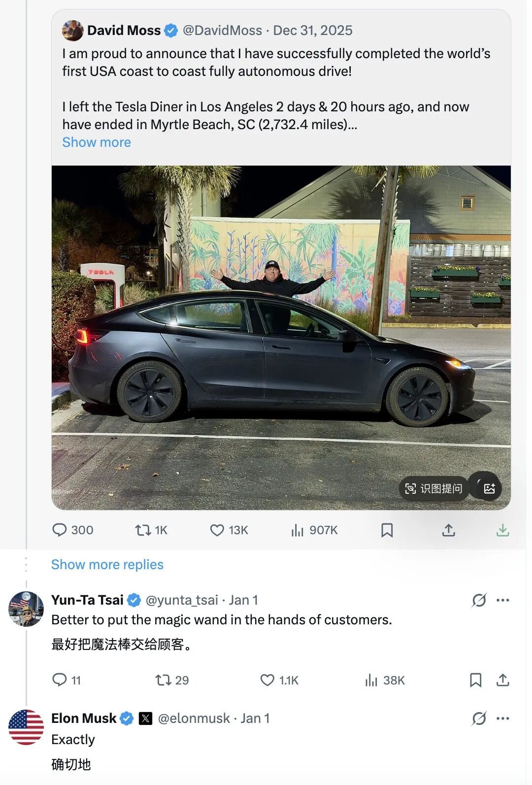Screen dimensions: 532x785
Task: Open @DavidMoss profile handle link
Action: (x=222, y=31)
